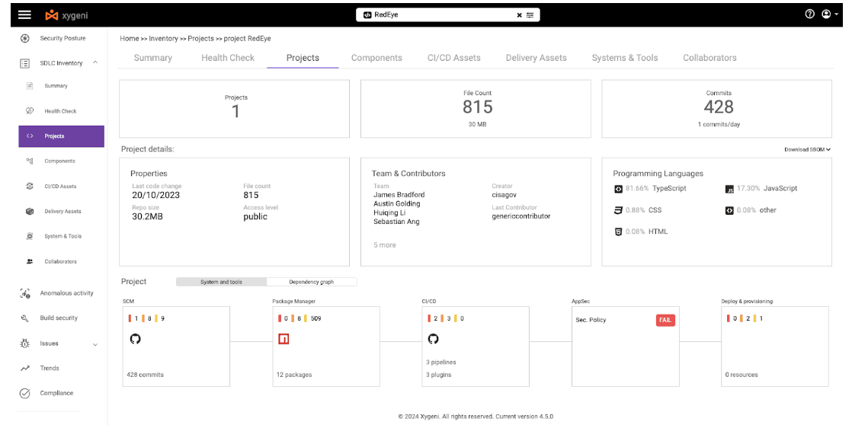Viewport: 868px width, 428px height.
Task: Clear the RedEye search filter X
Action: click(x=519, y=15)
